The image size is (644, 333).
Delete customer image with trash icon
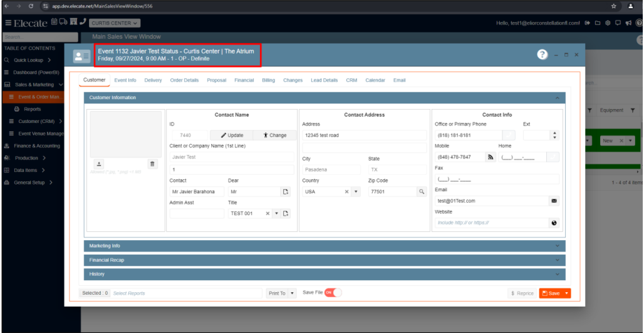(152, 164)
